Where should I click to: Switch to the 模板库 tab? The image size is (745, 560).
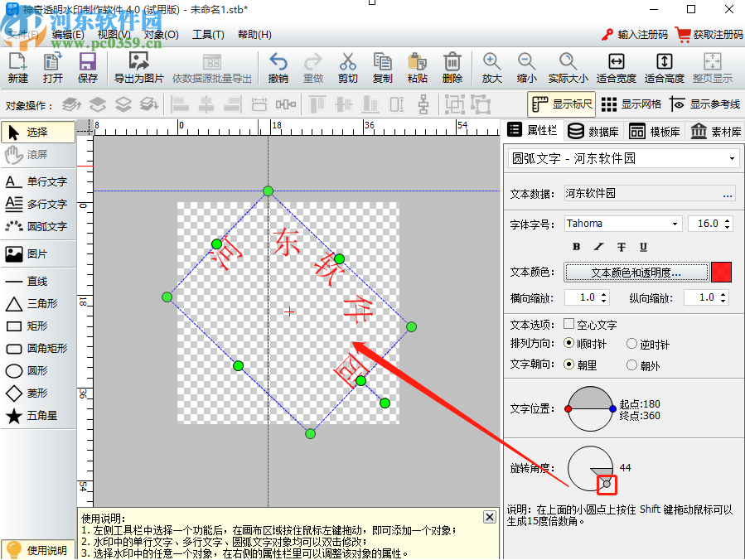[x=655, y=132]
